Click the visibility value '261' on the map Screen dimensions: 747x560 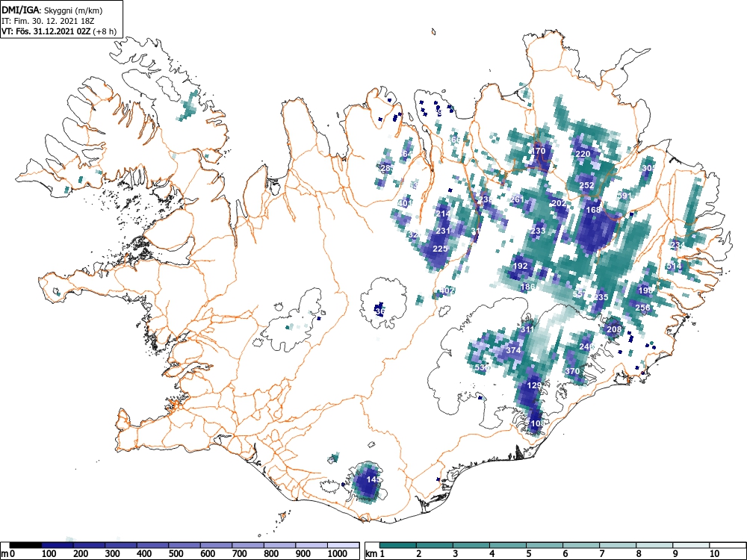point(517,199)
